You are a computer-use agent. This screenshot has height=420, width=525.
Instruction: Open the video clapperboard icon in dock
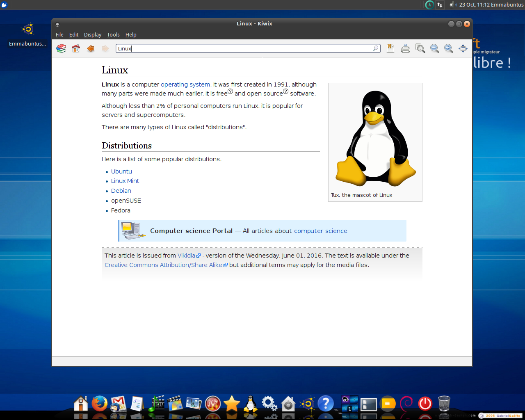pos(175,404)
